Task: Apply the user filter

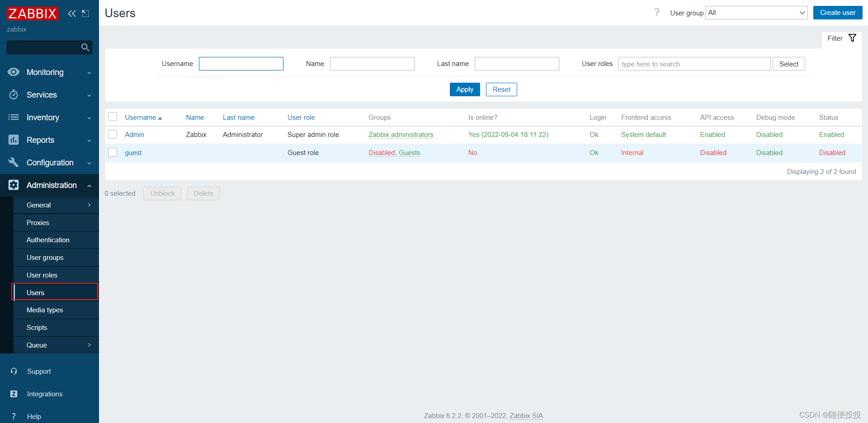Action: point(465,89)
